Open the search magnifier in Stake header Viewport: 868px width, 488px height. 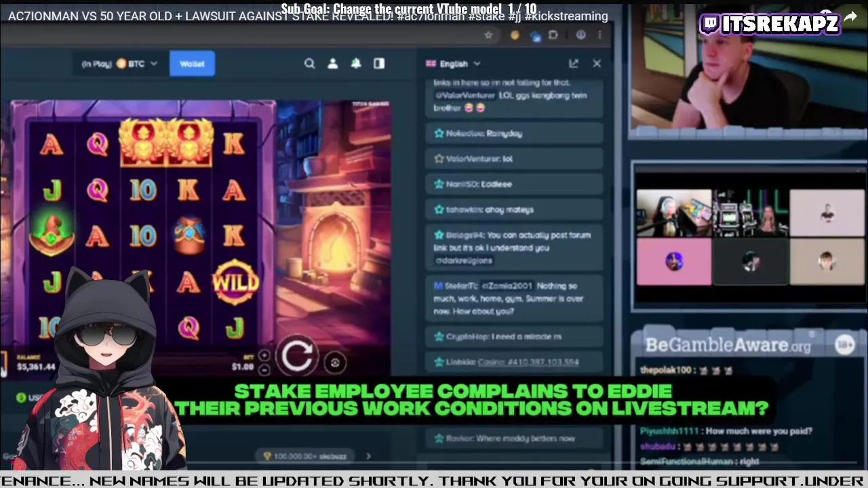point(309,63)
